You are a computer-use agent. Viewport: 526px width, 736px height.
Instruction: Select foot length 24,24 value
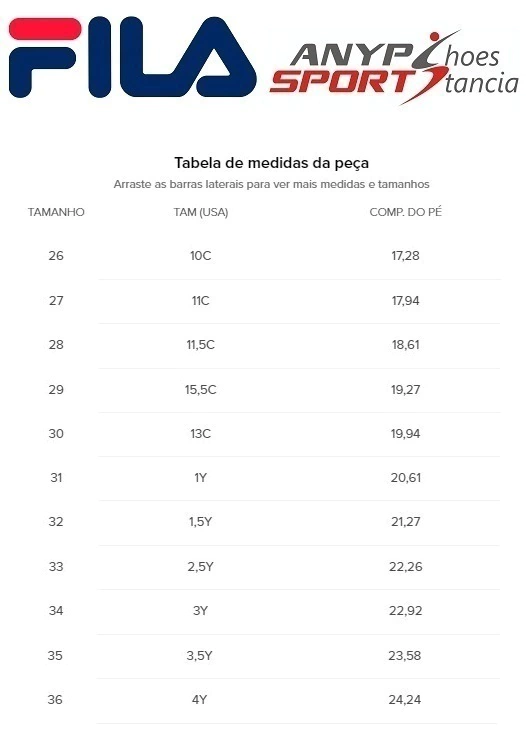[x=404, y=700]
